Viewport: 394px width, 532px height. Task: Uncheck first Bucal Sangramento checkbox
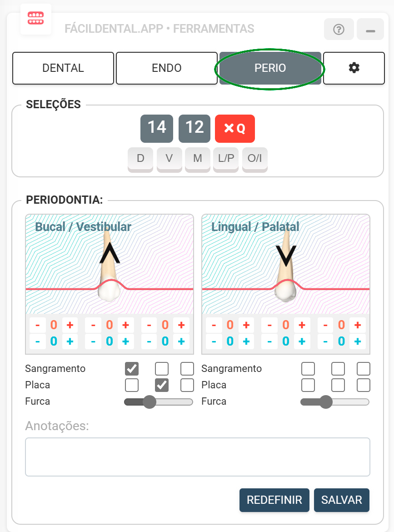pos(131,369)
